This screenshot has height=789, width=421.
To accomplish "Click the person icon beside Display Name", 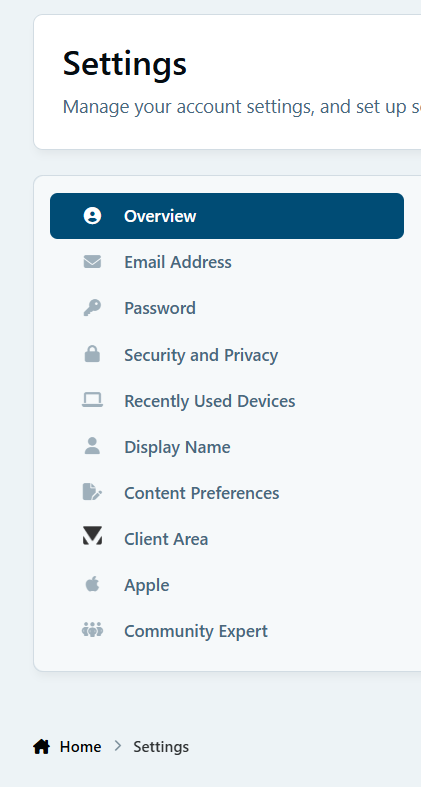I will click(x=92, y=446).
